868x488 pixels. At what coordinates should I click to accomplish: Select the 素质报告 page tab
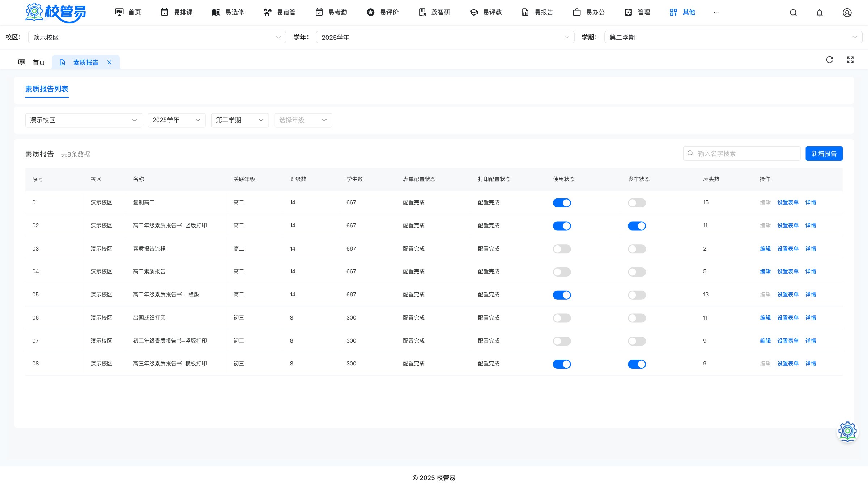point(86,63)
